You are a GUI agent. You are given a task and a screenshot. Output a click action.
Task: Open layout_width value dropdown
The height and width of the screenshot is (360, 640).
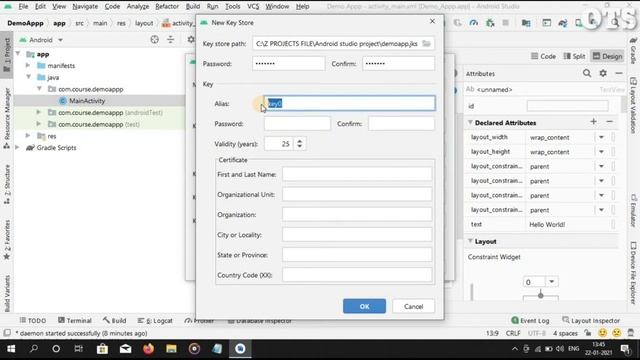601,138
